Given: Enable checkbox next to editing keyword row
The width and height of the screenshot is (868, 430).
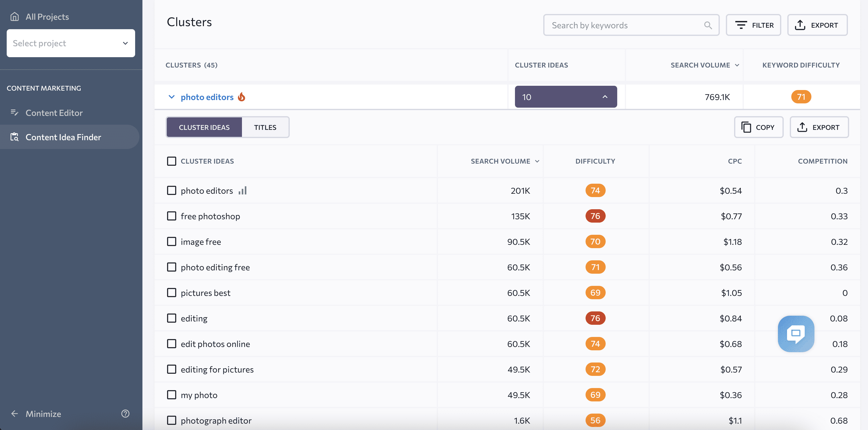Looking at the screenshot, I should coord(171,318).
